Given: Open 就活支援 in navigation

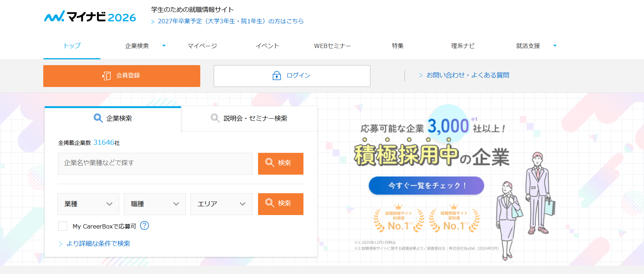Looking at the screenshot, I should click(528, 46).
